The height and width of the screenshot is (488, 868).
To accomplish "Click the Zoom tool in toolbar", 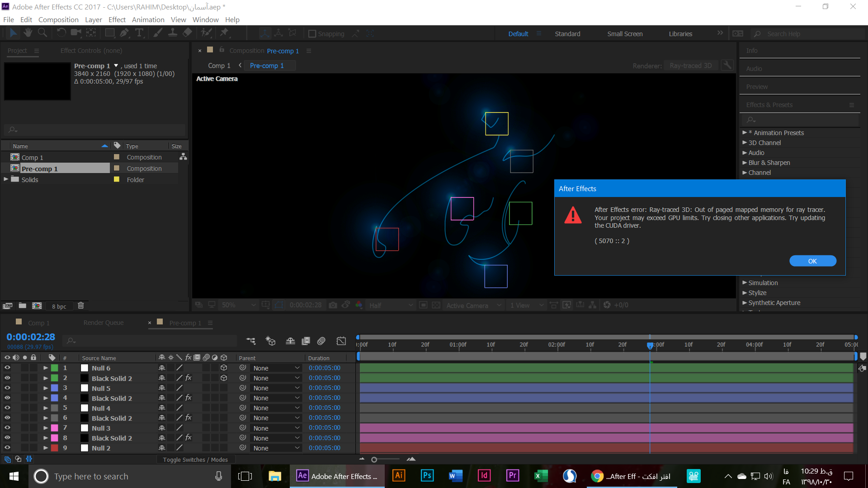I will (x=42, y=33).
